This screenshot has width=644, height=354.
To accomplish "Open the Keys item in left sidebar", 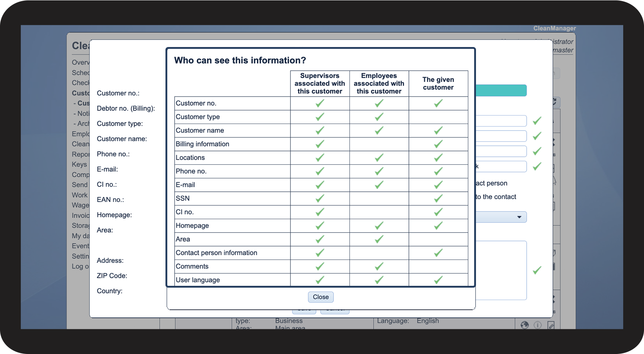I will click(x=79, y=164).
